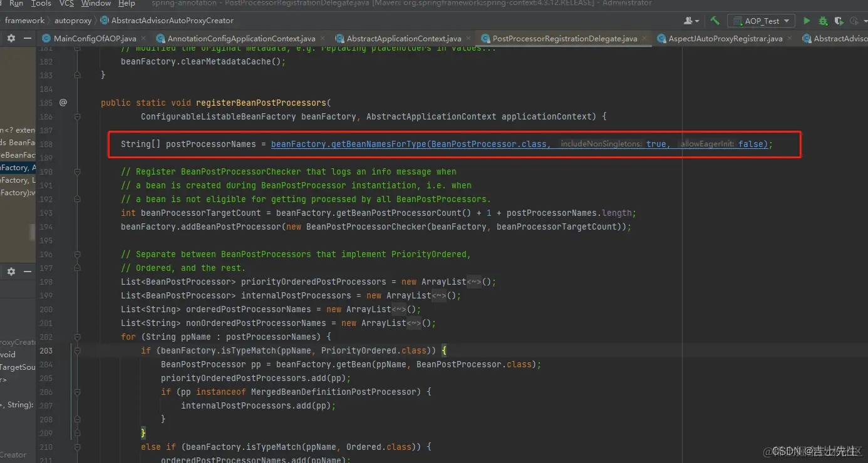Click line number 188 in the gutter
This screenshot has height=463, width=868.
click(x=46, y=144)
